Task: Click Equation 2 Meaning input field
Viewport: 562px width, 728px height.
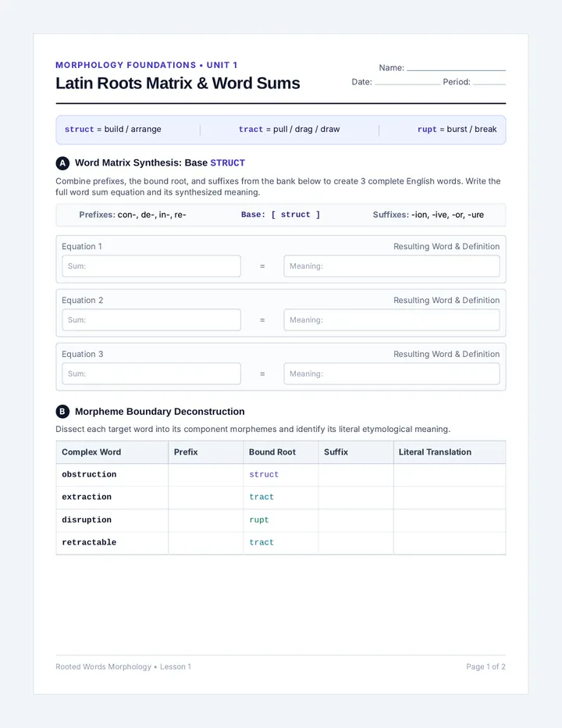Action: click(x=392, y=320)
